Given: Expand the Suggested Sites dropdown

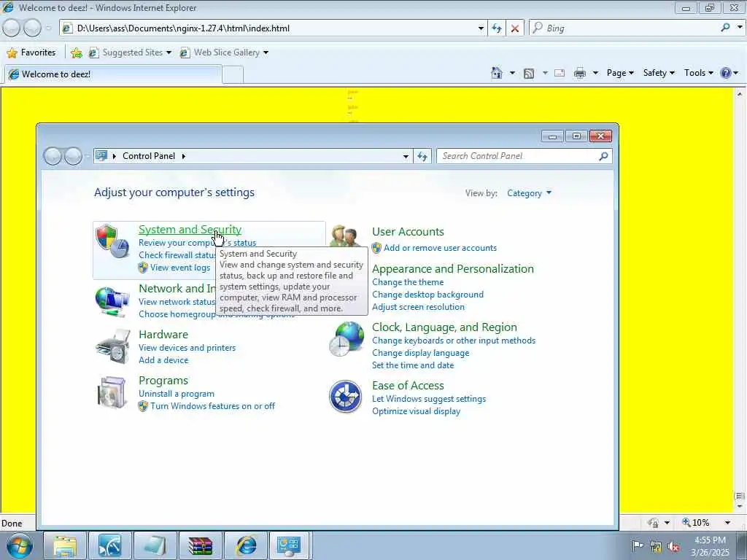Looking at the screenshot, I should pyautogui.click(x=169, y=52).
